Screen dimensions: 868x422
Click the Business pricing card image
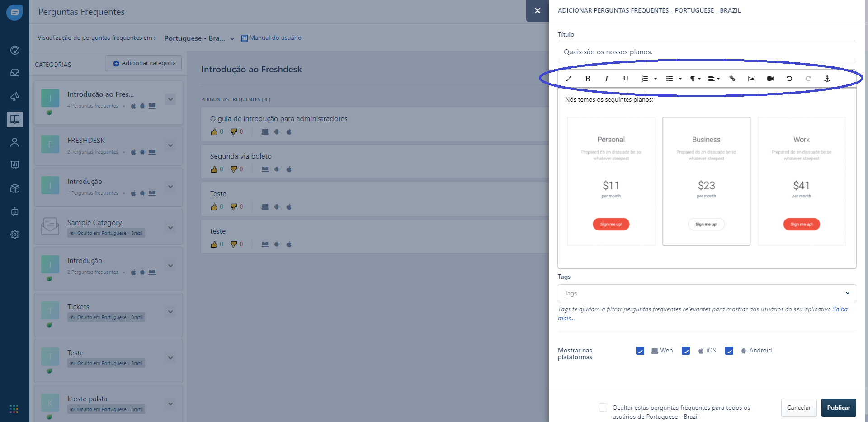coord(706,181)
